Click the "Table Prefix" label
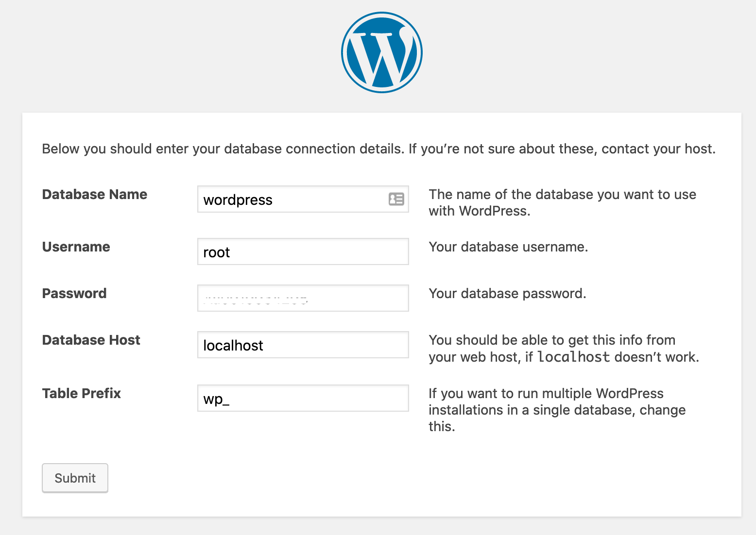This screenshot has width=756, height=535. [82, 393]
